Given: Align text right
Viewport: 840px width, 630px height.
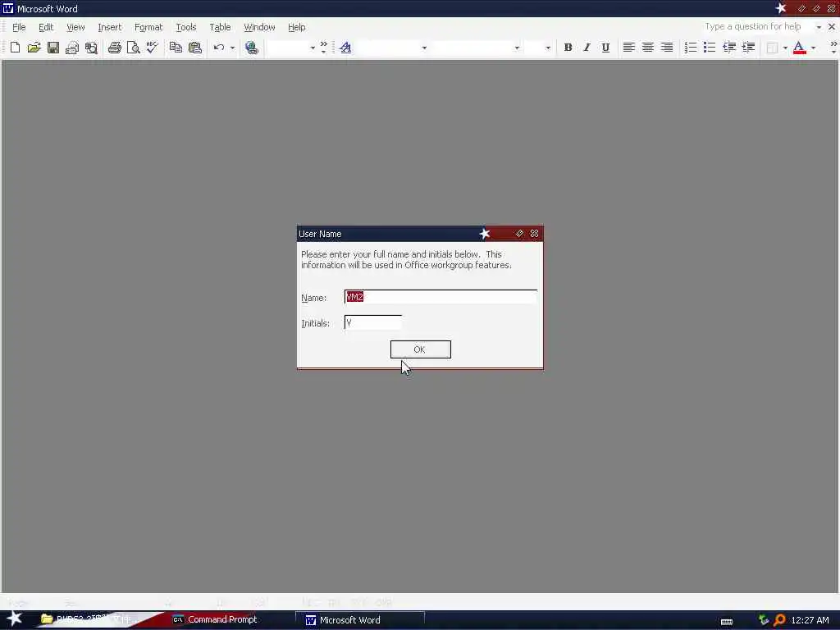Looking at the screenshot, I should tap(667, 48).
